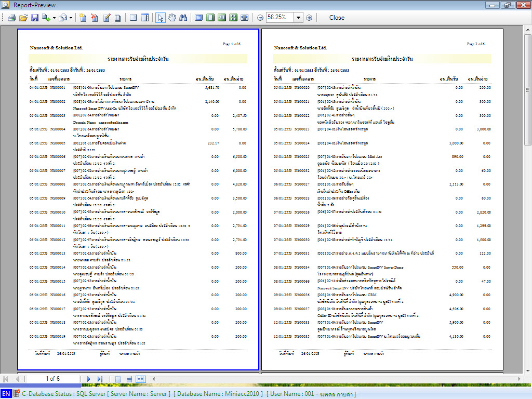Select report page 2 thumbnail

coord(382,199)
